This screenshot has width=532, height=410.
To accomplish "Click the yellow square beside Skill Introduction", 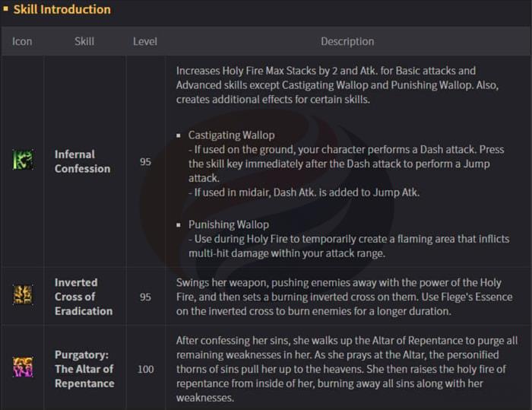I will point(7,10).
